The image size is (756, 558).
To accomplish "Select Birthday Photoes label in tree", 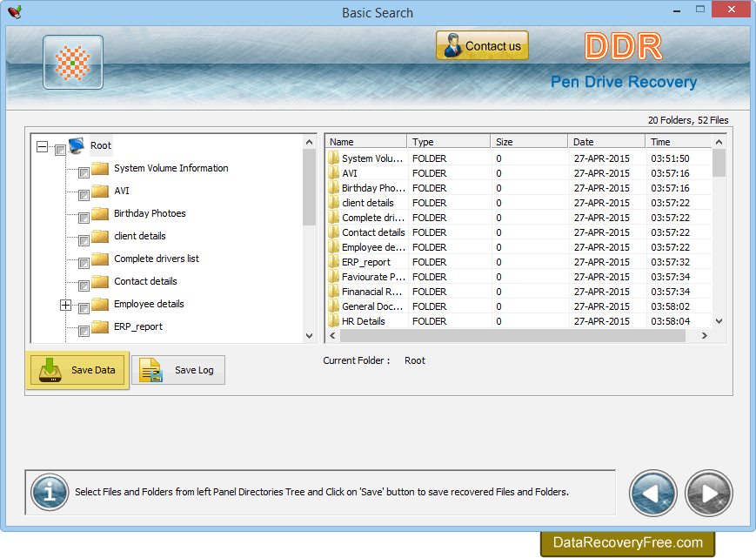I will pyautogui.click(x=150, y=213).
